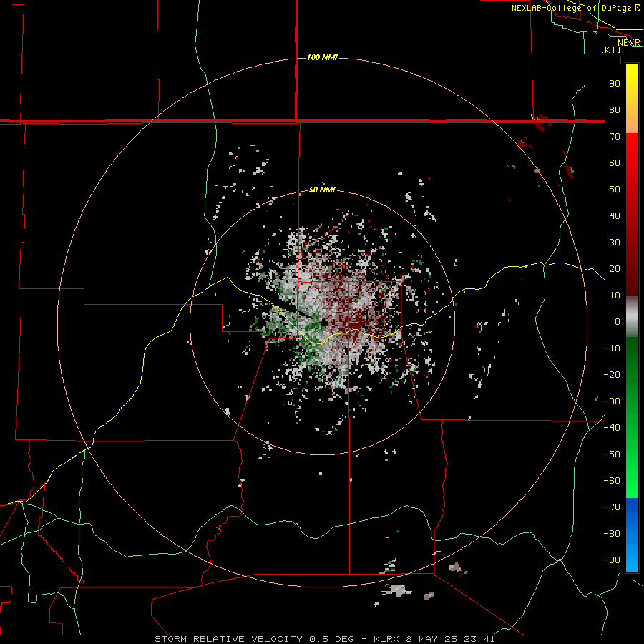Click the "STORM RELATIVE VELOCITY" product title
Image resolution: width=644 pixels, height=644 pixels.
click(x=229, y=639)
